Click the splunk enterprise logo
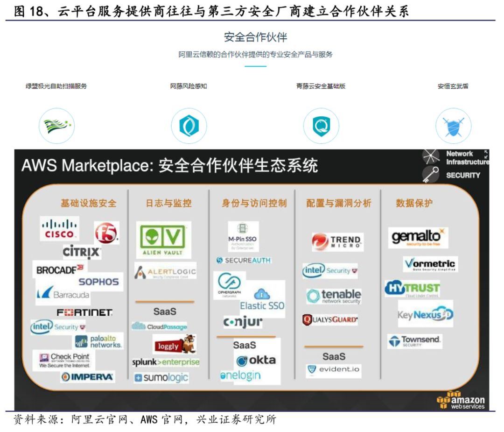 point(166,362)
